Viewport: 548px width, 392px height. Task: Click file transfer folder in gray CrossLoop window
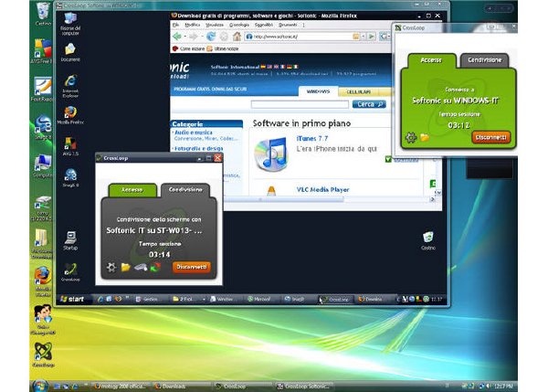pos(125,267)
